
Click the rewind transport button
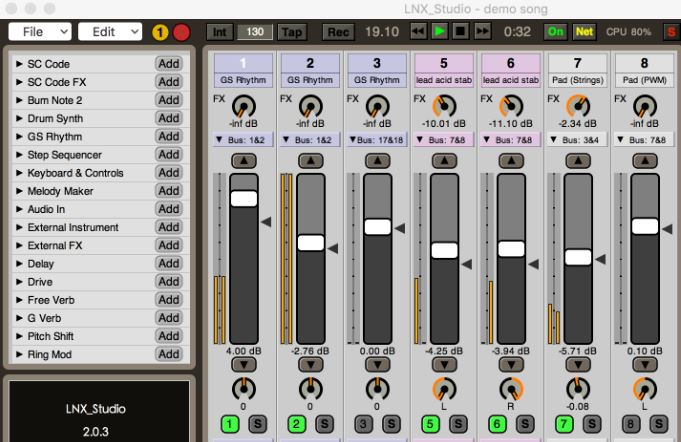(418, 31)
